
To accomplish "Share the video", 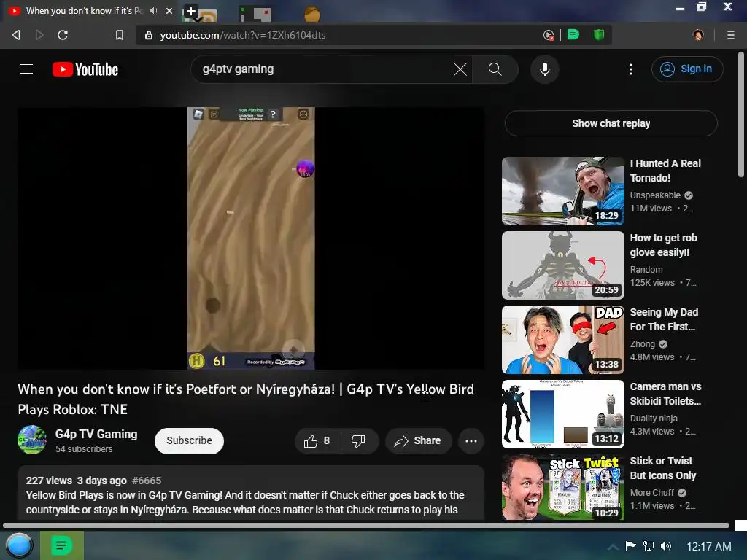I will point(418,441).
